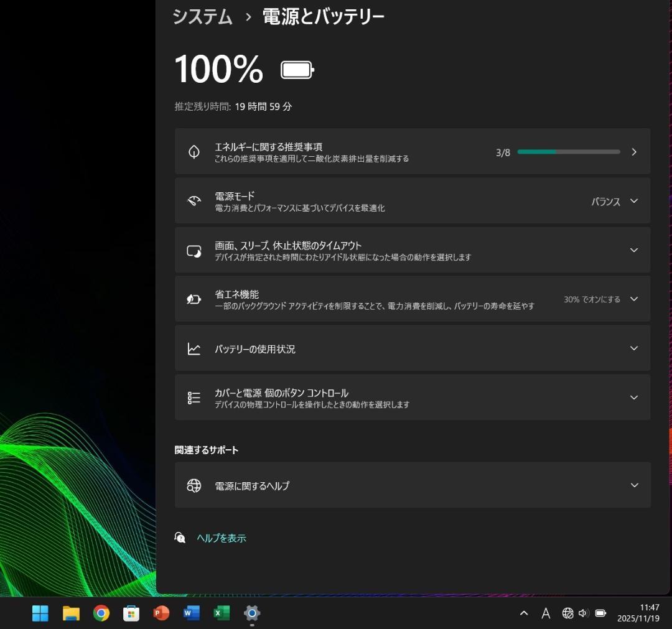Click the 省エネ機能 leaf icon
Screen dimensions: 672x629
click(194, 299)
